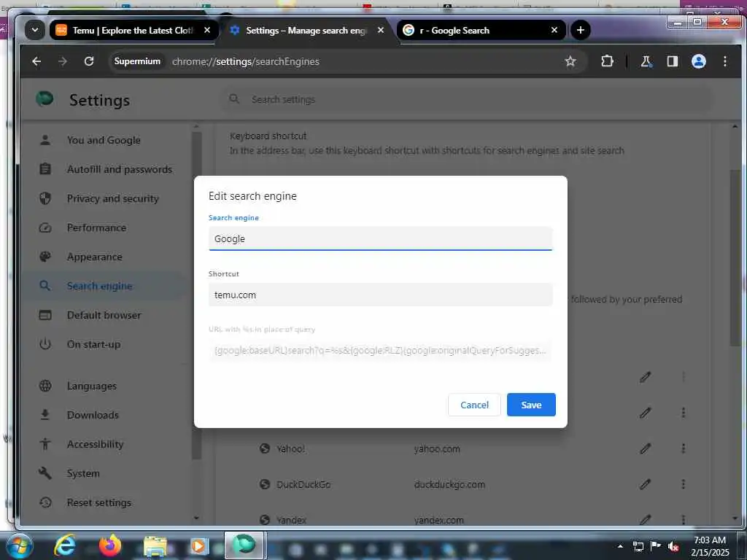Click the Shortcut field containing temu.com
Screen dimensions: 747x560
[x=380, y=295]
